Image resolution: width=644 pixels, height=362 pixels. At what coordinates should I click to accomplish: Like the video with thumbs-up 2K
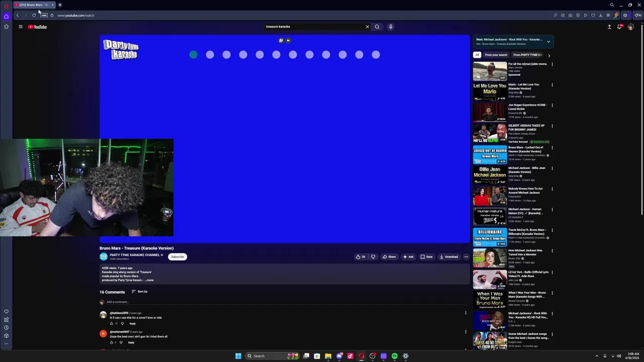[361, 257]
